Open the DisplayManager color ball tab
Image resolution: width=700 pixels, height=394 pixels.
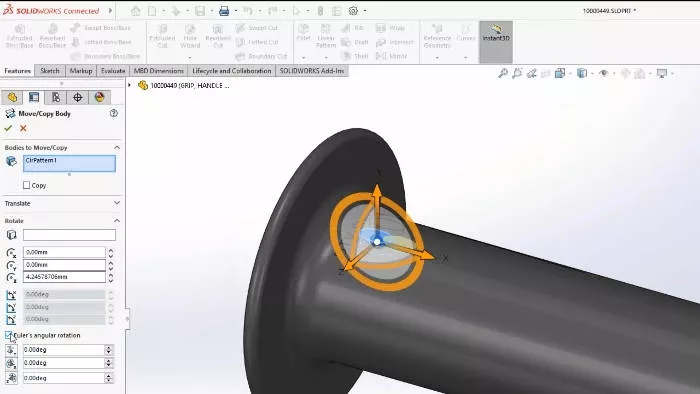pyautogui.click(x=100, y=97)
